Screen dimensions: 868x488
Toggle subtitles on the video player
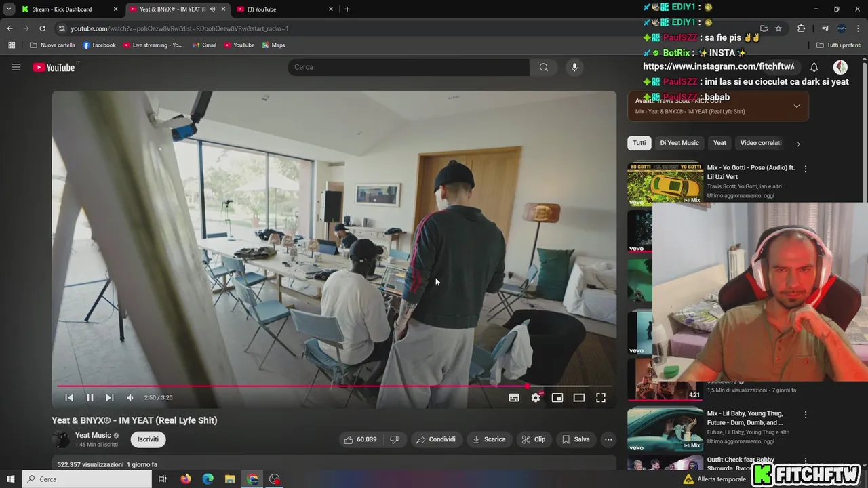(x=514, y=398)
